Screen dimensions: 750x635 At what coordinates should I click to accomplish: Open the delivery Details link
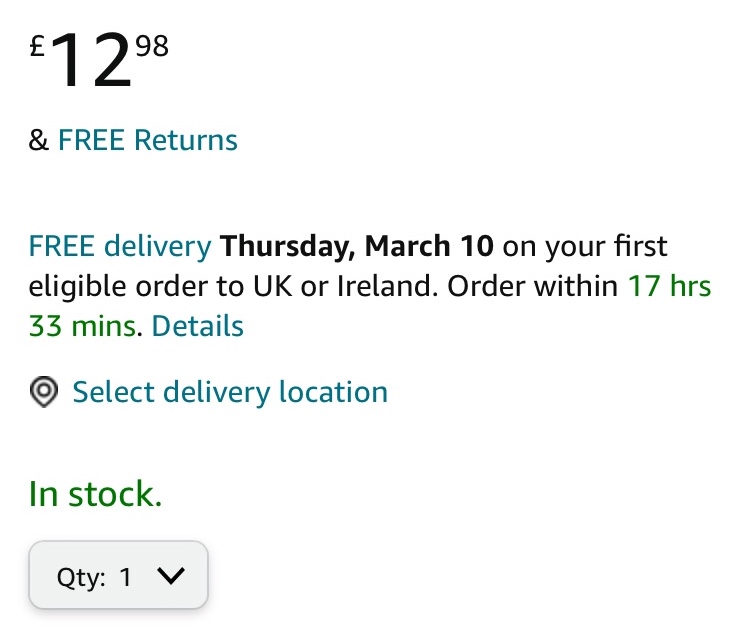[x=198, y=326]
